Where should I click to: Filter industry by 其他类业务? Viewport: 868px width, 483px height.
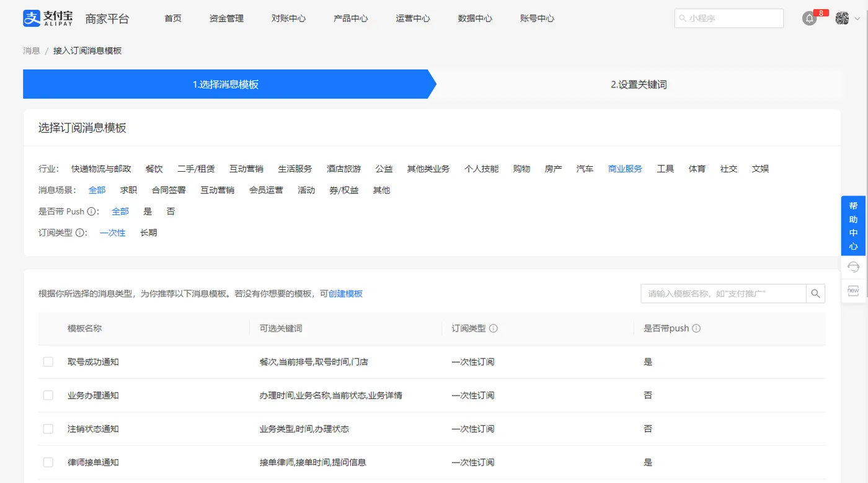[428, 169]
